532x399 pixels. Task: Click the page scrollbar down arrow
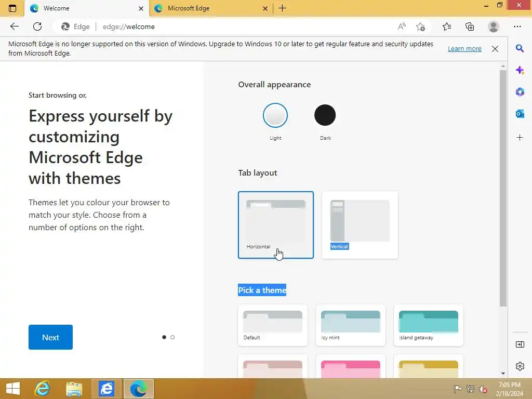pyautogui.click(x=503, y=374)
